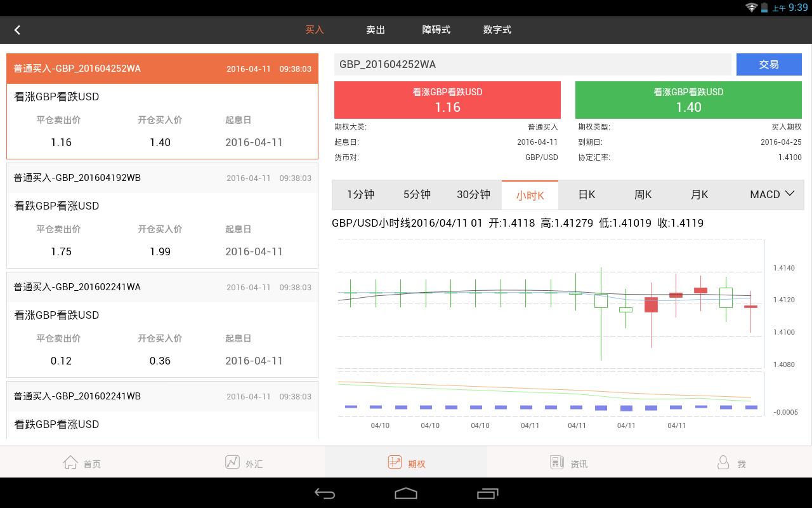The width and height of the screenshot is (812, 508).
Task: Switch to the 障碍式 tab
Action: pyautogui.click(x=436, y=30)
